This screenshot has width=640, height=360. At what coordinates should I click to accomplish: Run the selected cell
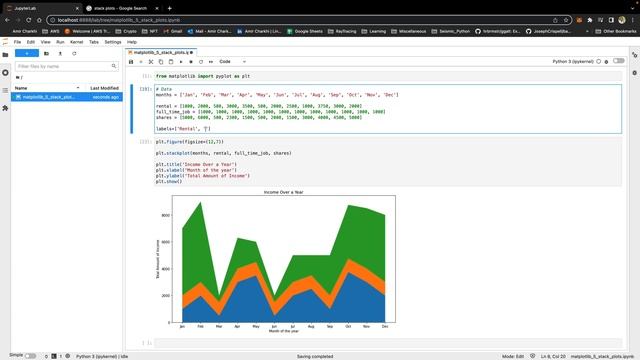click(181, 62)
